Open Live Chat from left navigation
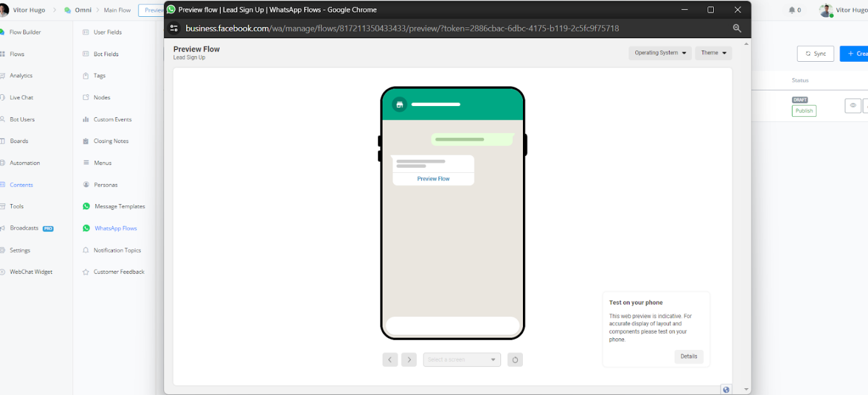This screenshot has width=868, height=395. [21, 97]
